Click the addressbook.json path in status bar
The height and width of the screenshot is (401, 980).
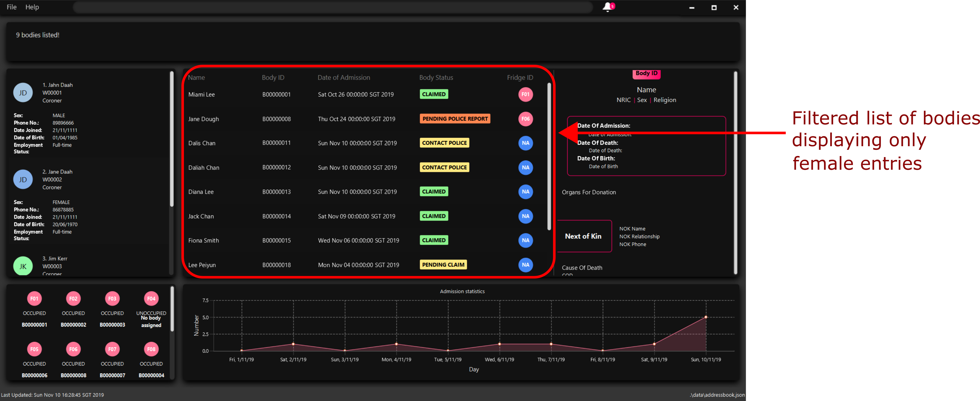(717, 395)
